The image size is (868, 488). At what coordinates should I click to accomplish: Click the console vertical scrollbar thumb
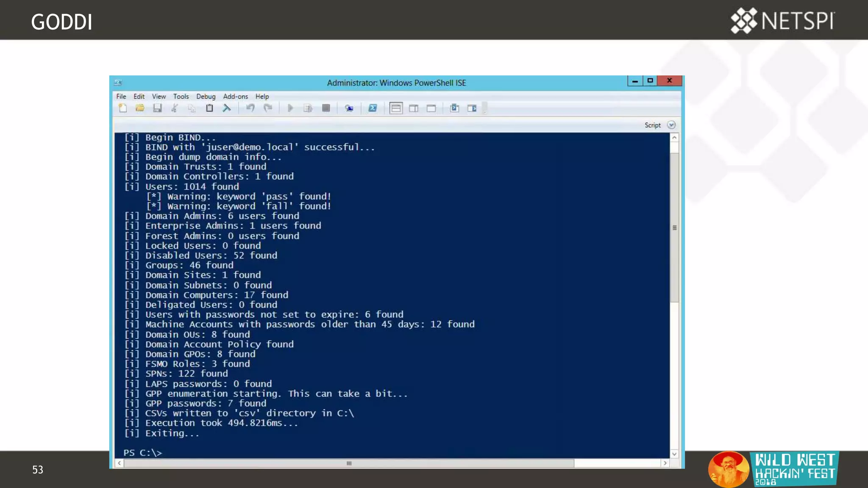(674, 227)
